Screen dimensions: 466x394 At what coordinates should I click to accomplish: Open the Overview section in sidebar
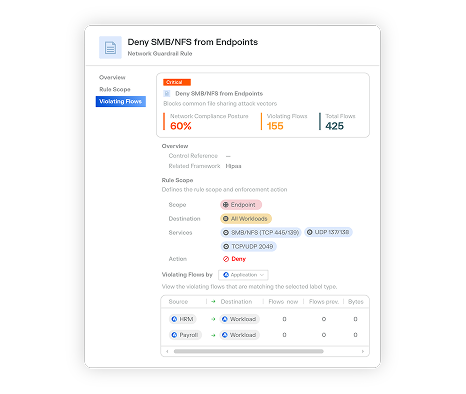pos(112,77)
